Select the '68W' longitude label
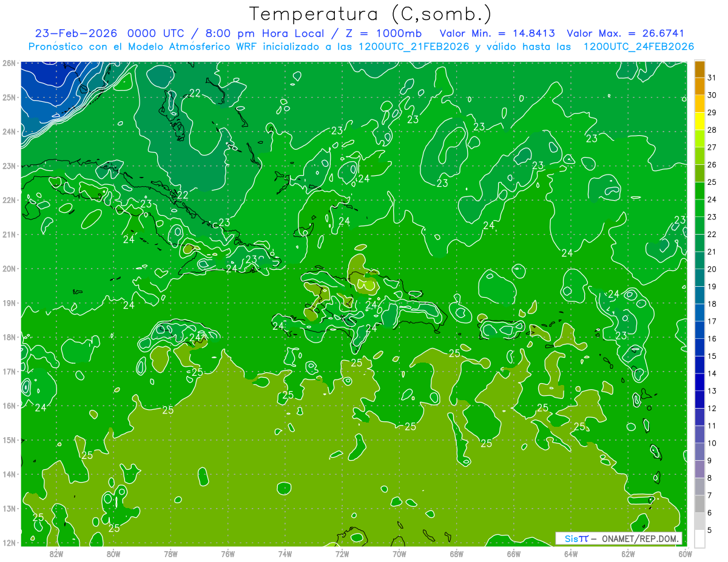Image resolution: width=728 pixels, height=562 pixels. [x=456, y=554]
